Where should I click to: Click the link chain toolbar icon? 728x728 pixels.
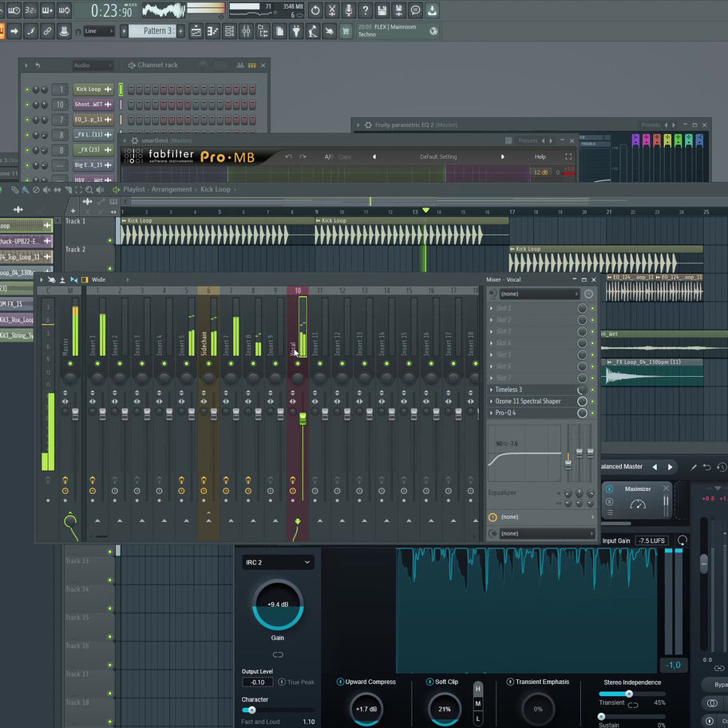click(x=47, y=31)
